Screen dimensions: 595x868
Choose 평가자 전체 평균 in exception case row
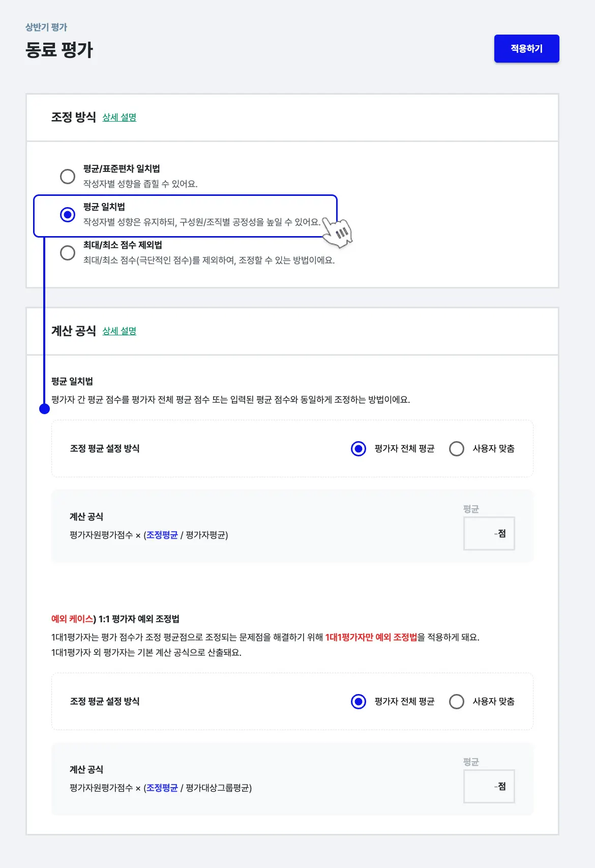coord(359,702)
